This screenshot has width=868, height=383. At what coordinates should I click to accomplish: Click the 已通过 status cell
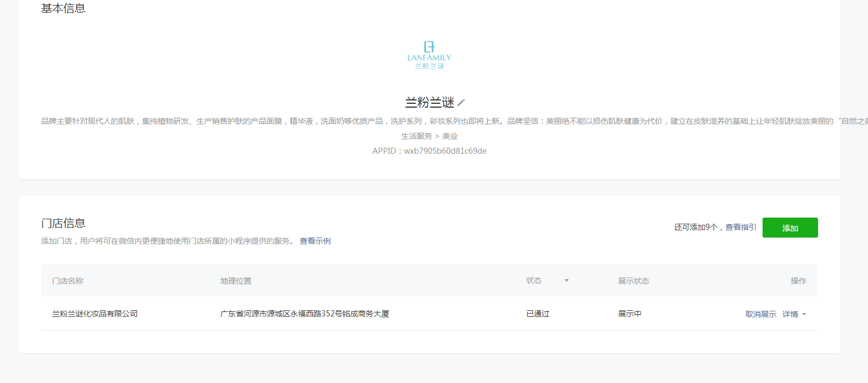538,314
